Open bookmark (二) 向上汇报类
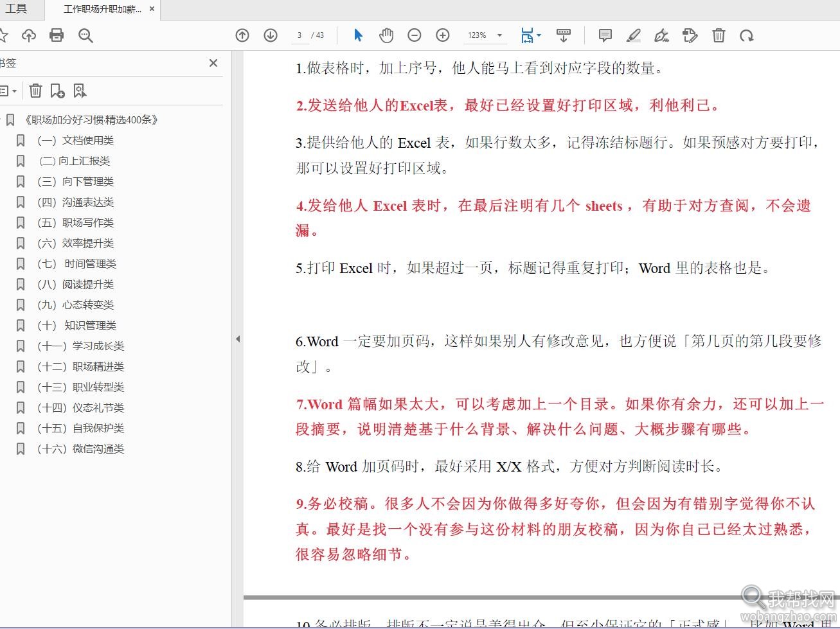 point(75,161)
